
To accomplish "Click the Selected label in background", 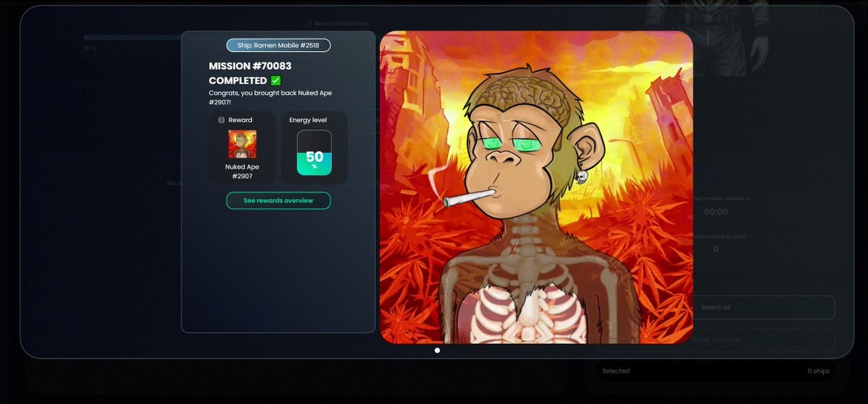I will (616, 371).
